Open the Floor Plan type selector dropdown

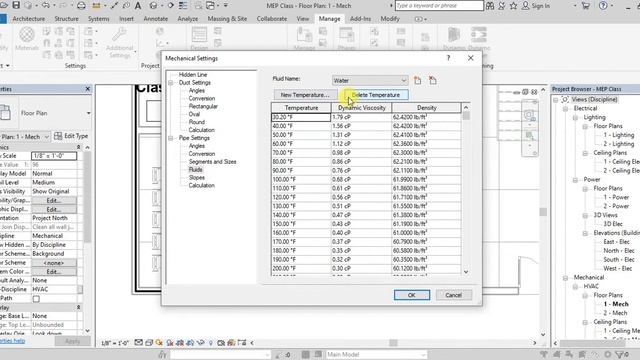pyautogui.click(x=89, y=113)
